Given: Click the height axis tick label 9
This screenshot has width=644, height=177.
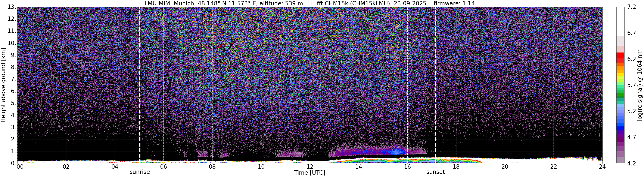Looking at the screenshot, I should pos(13,55).
